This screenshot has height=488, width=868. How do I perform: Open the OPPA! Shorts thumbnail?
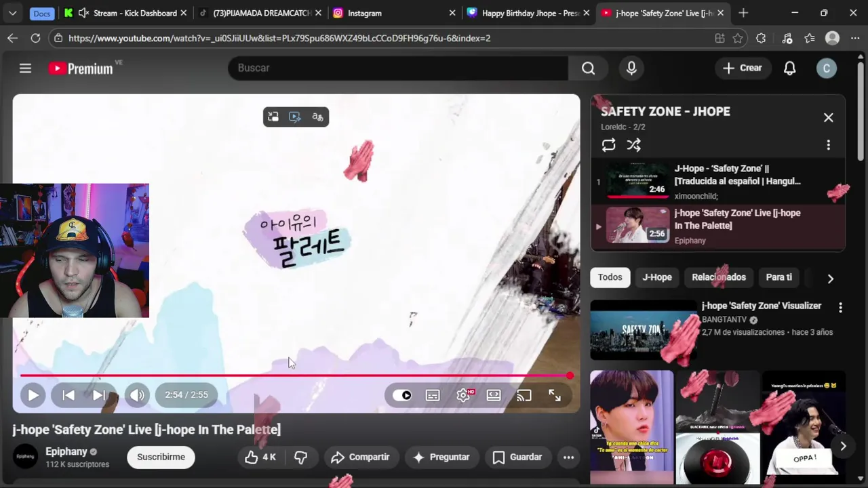point(804,427)
